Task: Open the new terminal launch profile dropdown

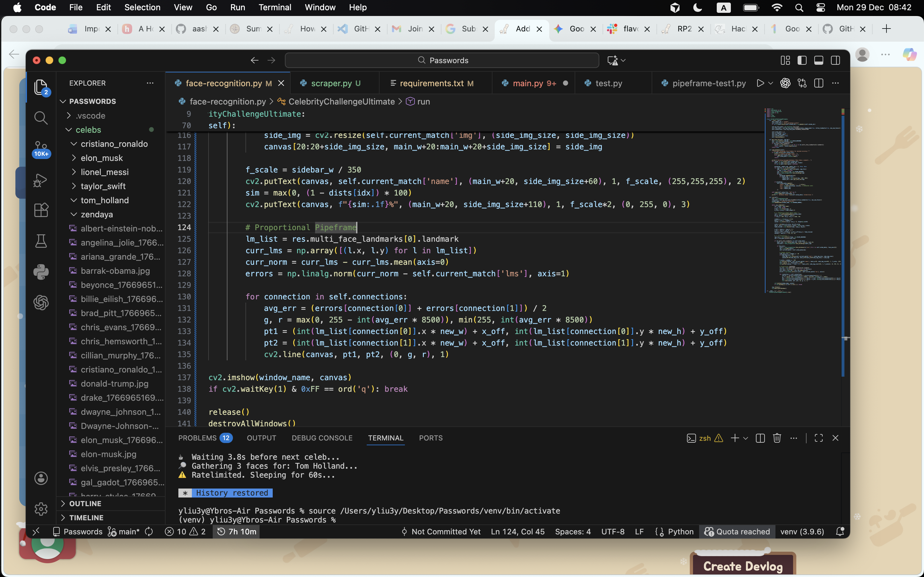Action: (x=746, y=438)
